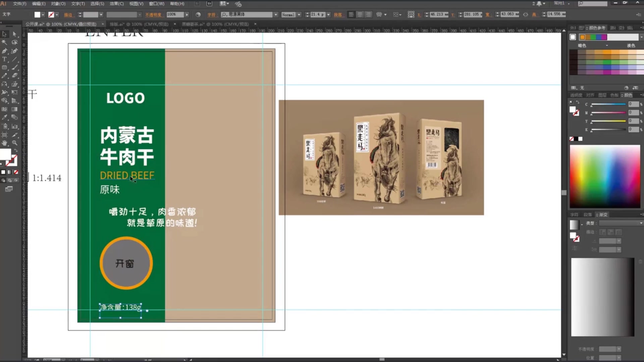Pick a color from the spectrum ramp
The height and width of the screenshot is (362, 644).
[605, 176]
